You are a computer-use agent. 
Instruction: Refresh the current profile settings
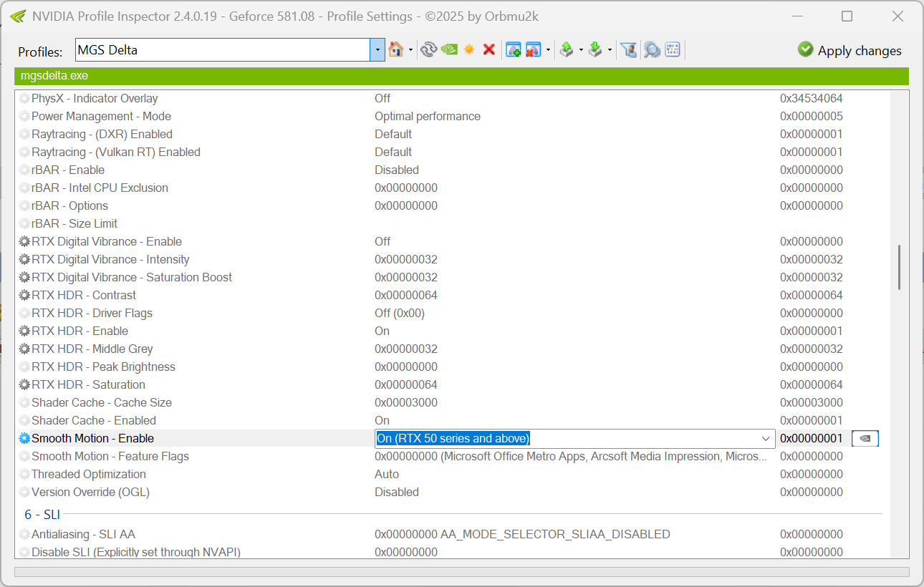tap(428, 49)
